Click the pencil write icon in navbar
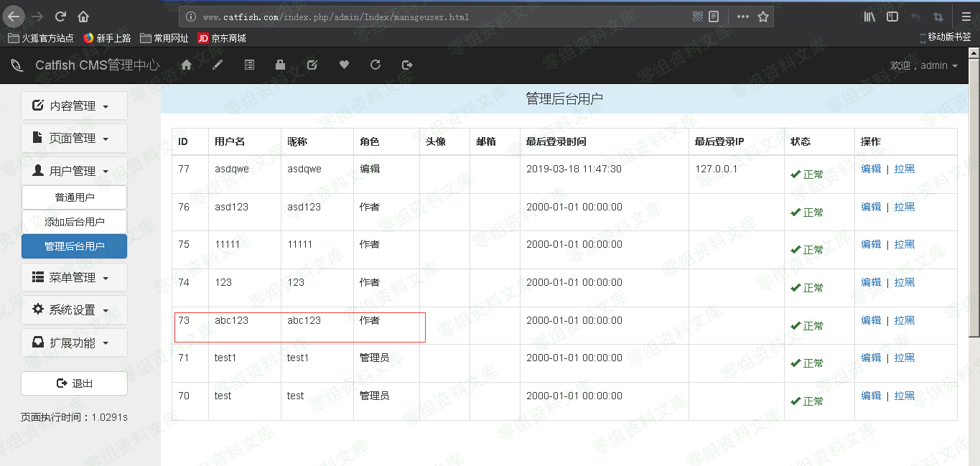 [218, 65]
